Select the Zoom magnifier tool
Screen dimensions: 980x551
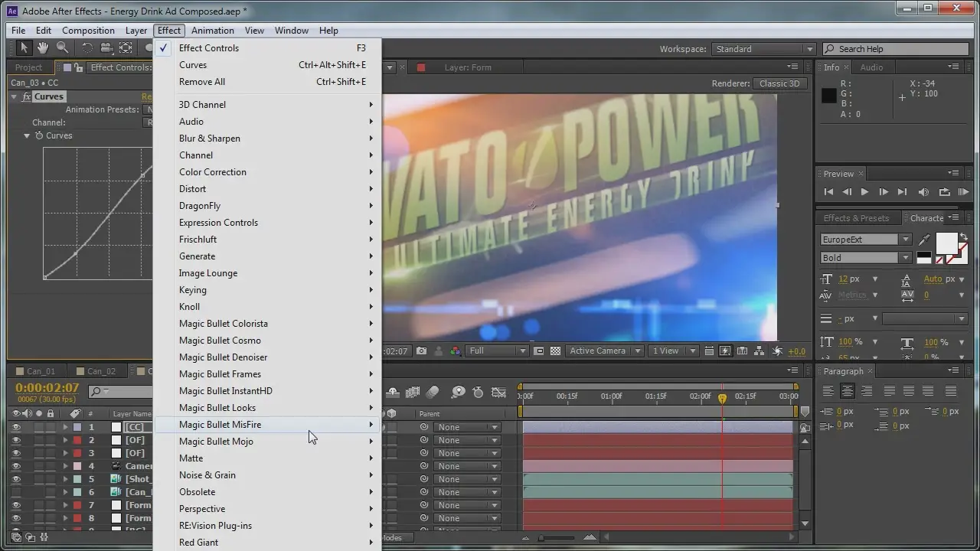62,48
